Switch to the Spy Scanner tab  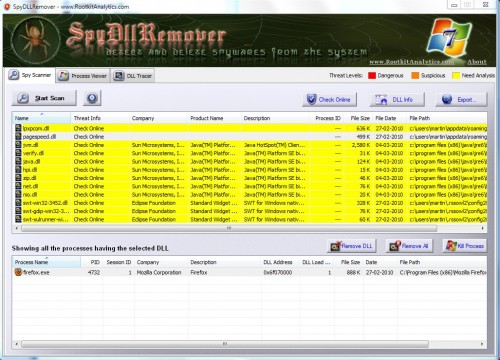[30, 75]
